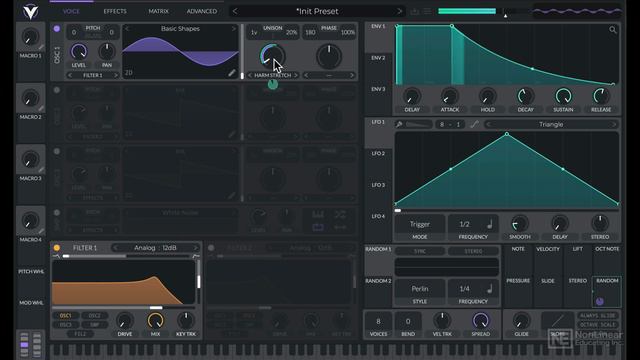
Task: Click the Glide knob
Action: (521, 321)
